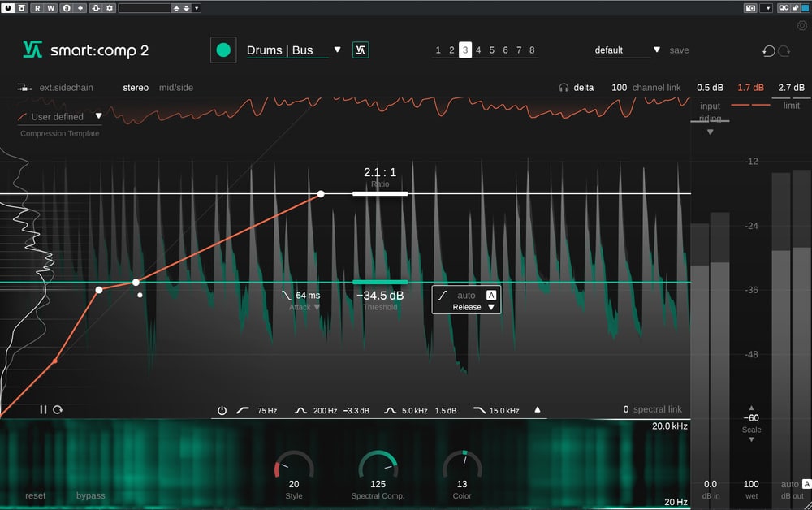
Task: Click the reset button
Action: (x=36, y=495)
